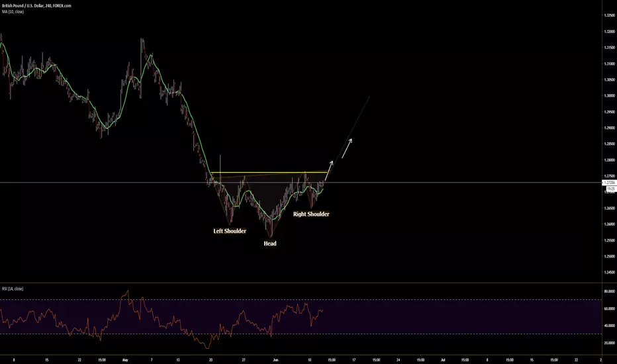The height and width of the screenshot is (364, 617).
Task: Click the Jul label on time axis
Action: click(443, 359)
